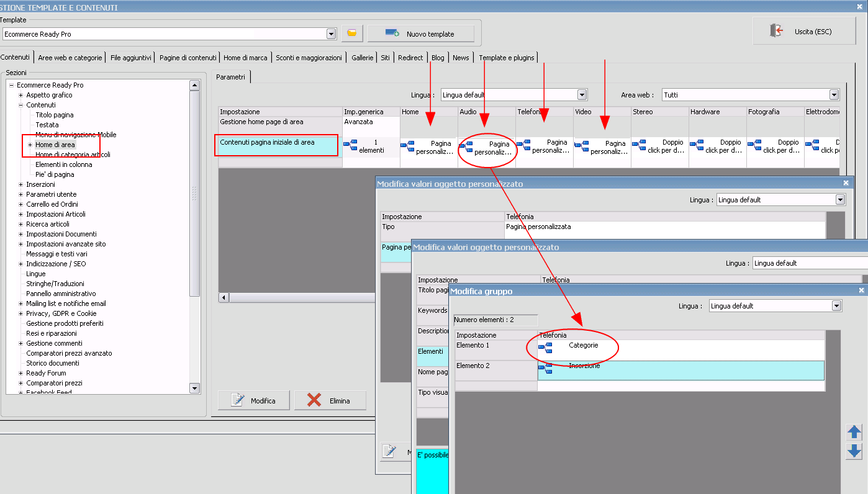
Task: Move element down with the blue down arrow
Action: (x=854, y=451)
